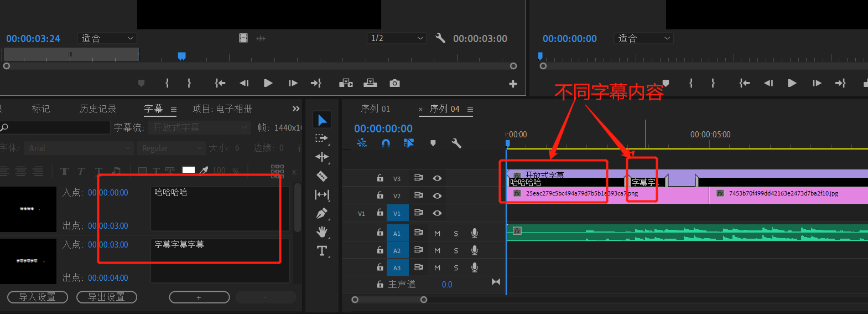
Task: Click 导入设置 button
Action: 38,297
